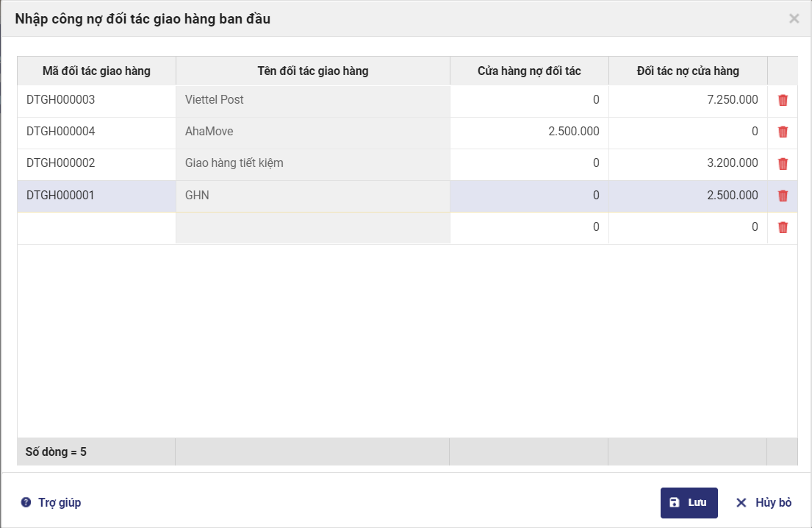Click the Đối tác nợ cửa hàng header
This screenshot has width=812, height=528.
pos(688,71)
